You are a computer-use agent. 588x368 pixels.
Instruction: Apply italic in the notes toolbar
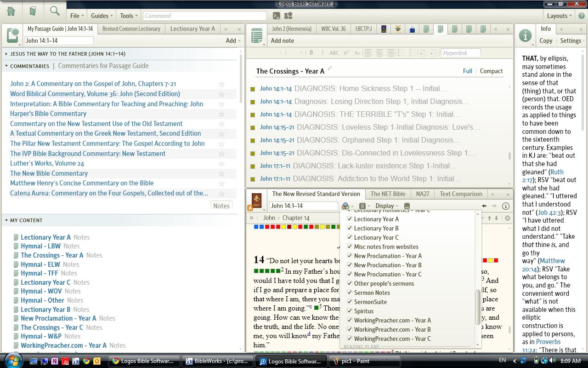tap(322, 53)
